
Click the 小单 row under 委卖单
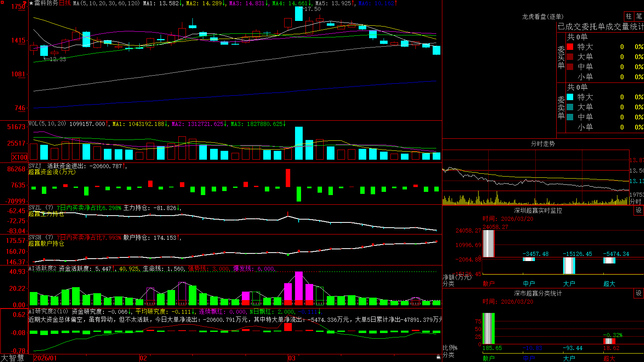point(605,127)
